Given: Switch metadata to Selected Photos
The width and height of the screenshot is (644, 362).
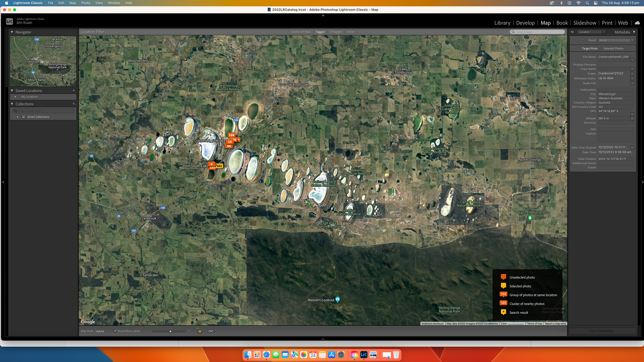Looking at the screenshot, I should tap(613, 48).
